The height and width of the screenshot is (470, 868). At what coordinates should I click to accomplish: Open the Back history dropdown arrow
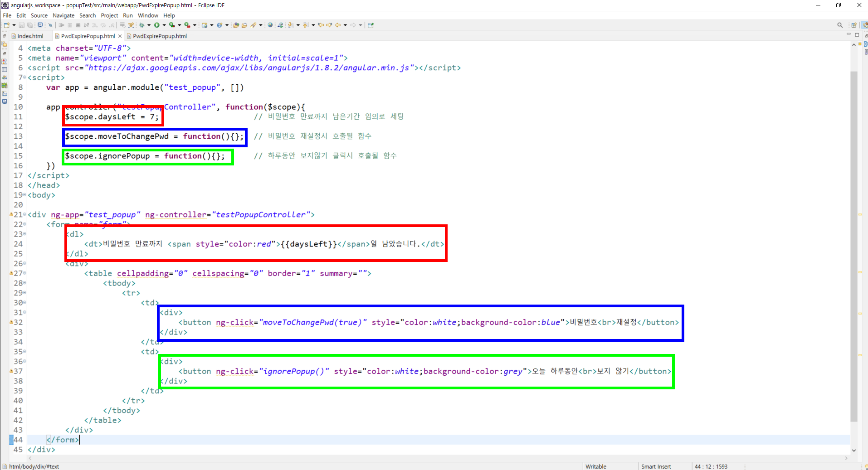[x=345, y=25]
